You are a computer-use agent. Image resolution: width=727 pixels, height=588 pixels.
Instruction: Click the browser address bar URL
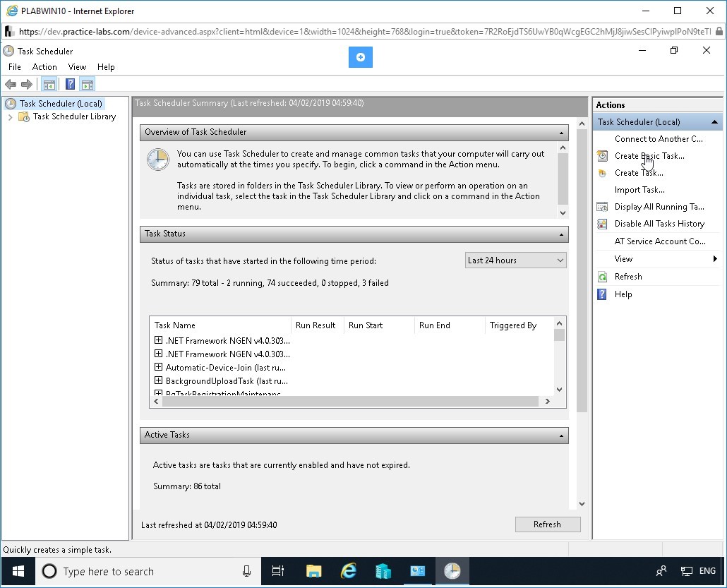point(364,32)
